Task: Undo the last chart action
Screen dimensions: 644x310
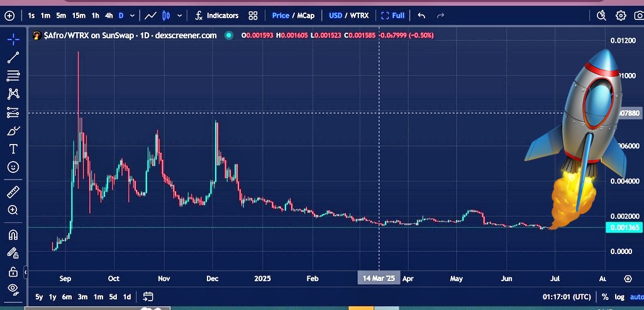Action: tap(421, 16)
